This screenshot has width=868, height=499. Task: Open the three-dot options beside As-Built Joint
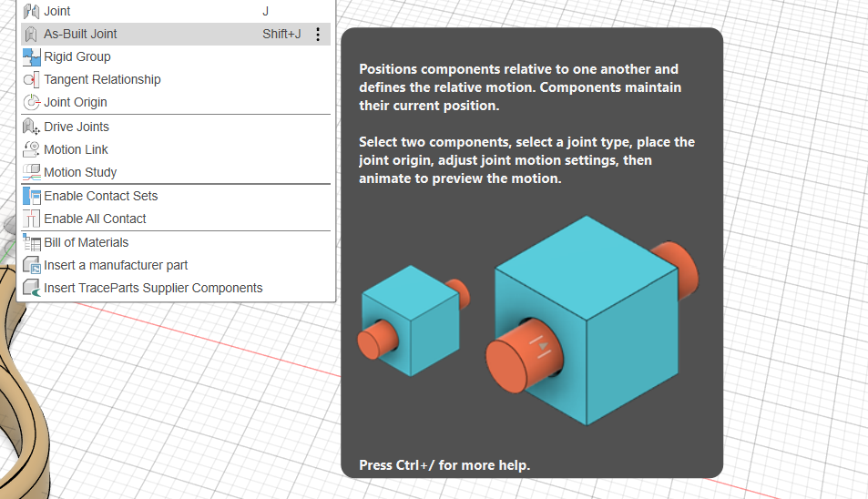pyautogui.click(x=318, y=35)
